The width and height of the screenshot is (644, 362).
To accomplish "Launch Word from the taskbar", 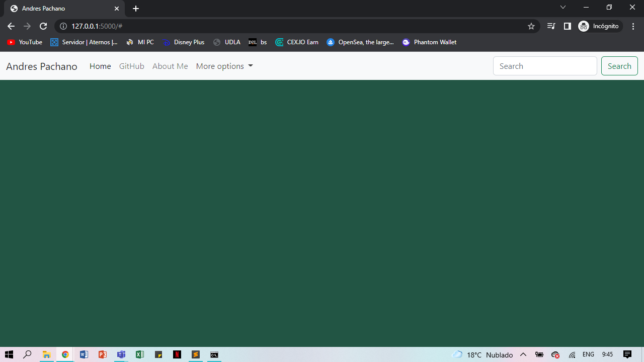I will click(84, 354).
